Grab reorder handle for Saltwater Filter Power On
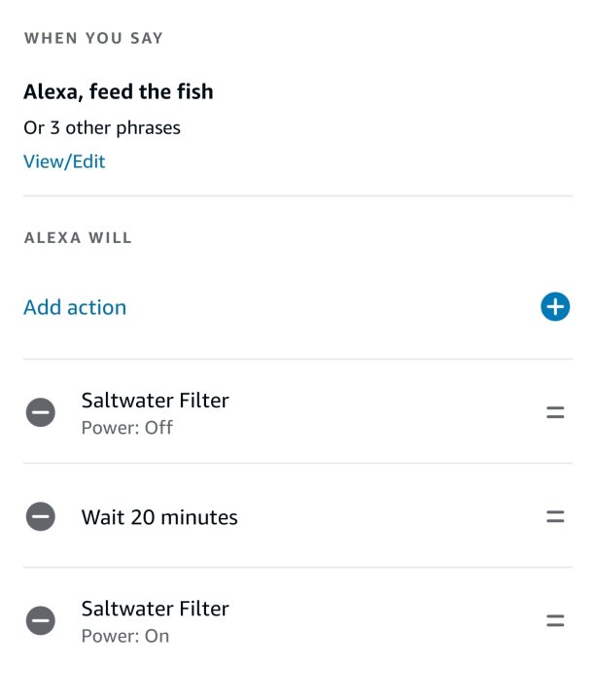The width and height of the screenshot is (596, 700). click(x=555, y=620)
